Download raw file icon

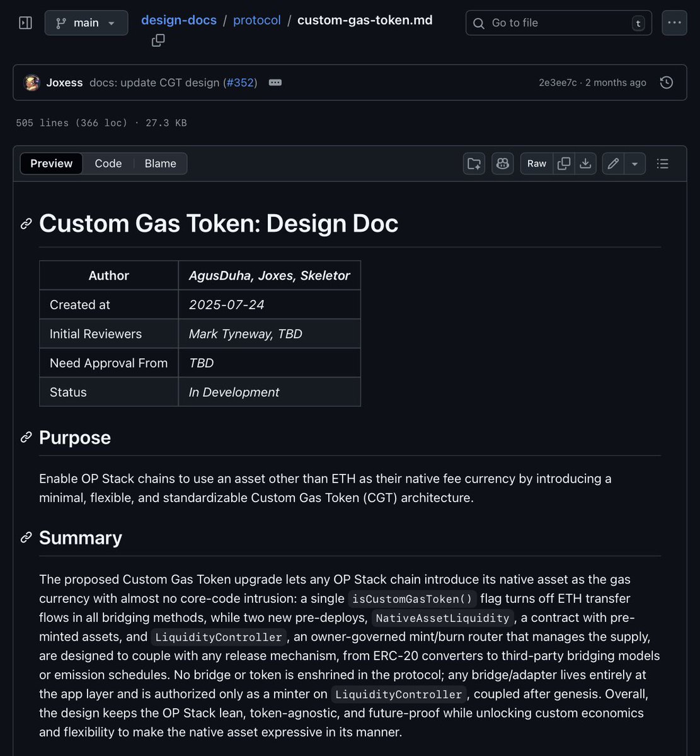click(x=585, y=164)
